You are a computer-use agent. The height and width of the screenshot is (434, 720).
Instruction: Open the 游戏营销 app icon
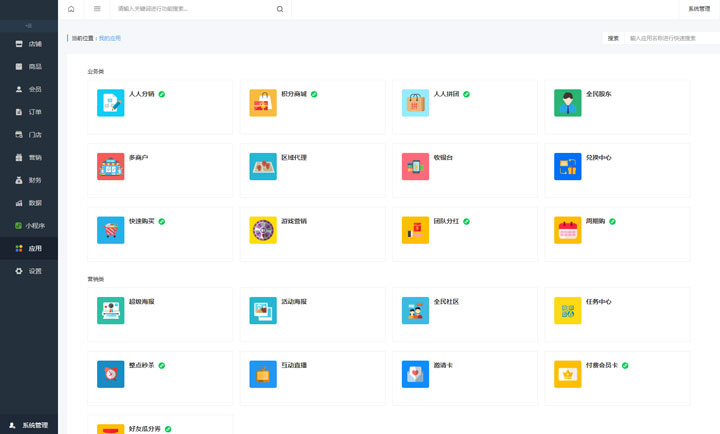point(263,230)
